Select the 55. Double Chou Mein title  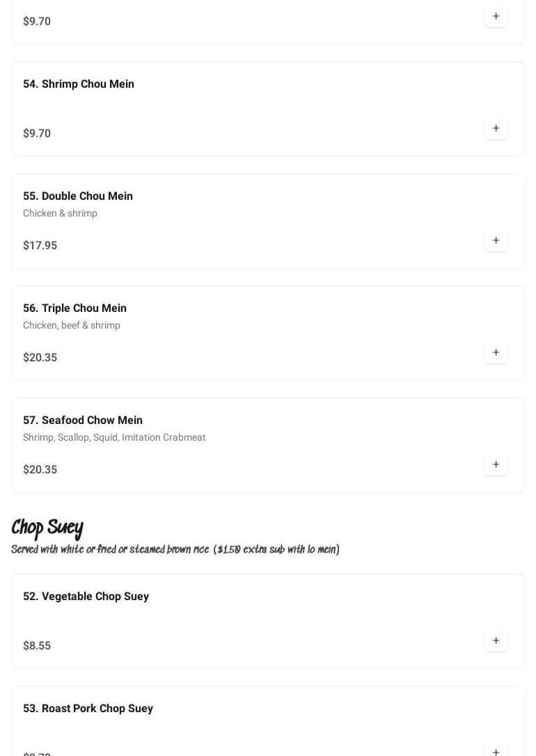78,196
